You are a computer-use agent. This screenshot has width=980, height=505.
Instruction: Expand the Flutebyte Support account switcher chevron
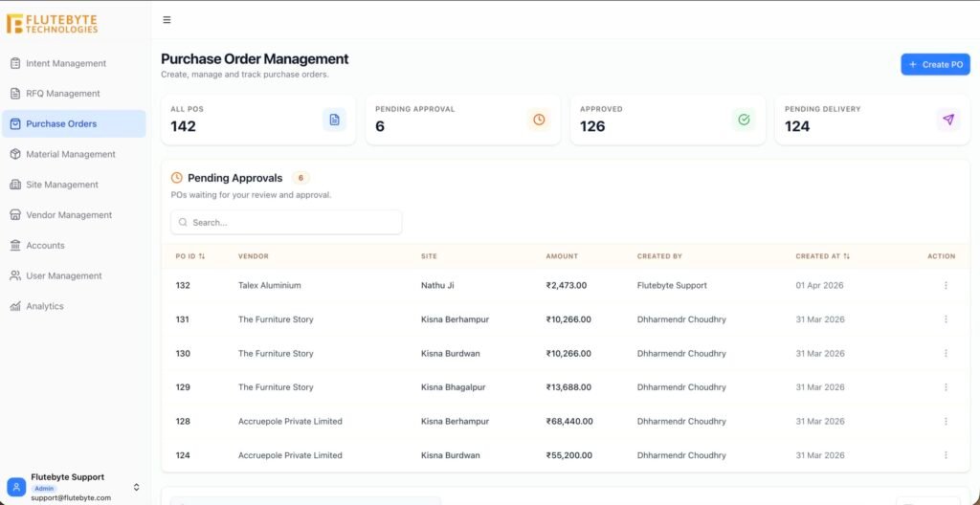pyautogui.click(x=136, y=487)
